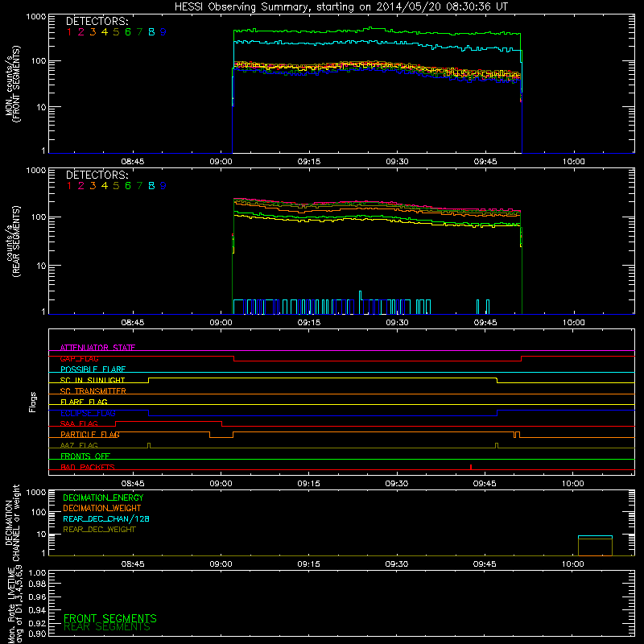The width and height of the screenshot is (644, 644).
Task: Click the counts/s (REAR SEGMENTS) axis title
Action: point(12,242)
